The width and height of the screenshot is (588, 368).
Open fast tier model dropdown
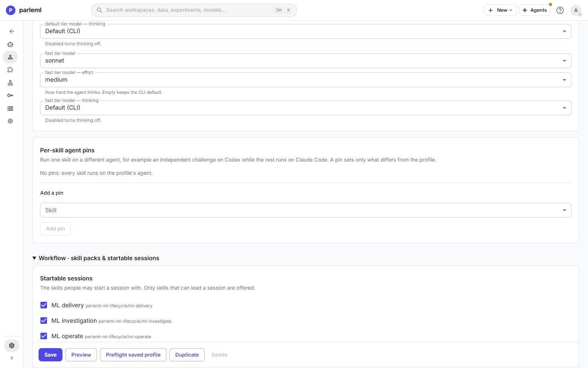point(305,61)
